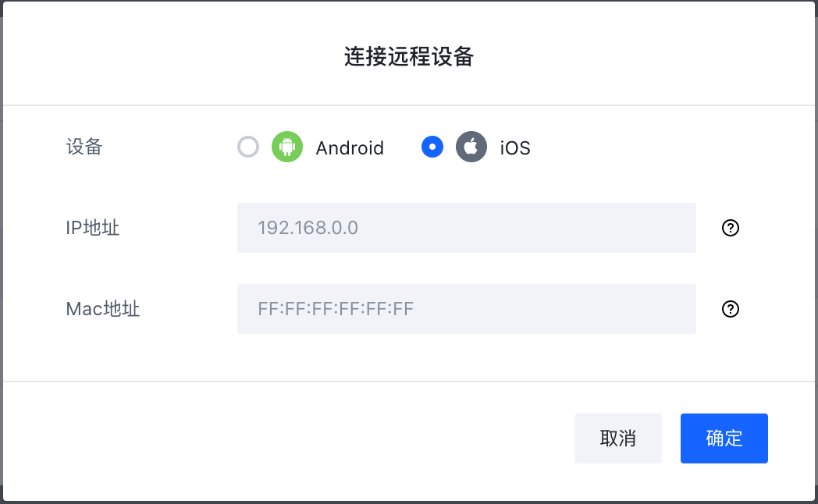The height and width of the screenshot is (504, 818).
Task: Click the 连接远程设备 dialog title
Action: 409,56
